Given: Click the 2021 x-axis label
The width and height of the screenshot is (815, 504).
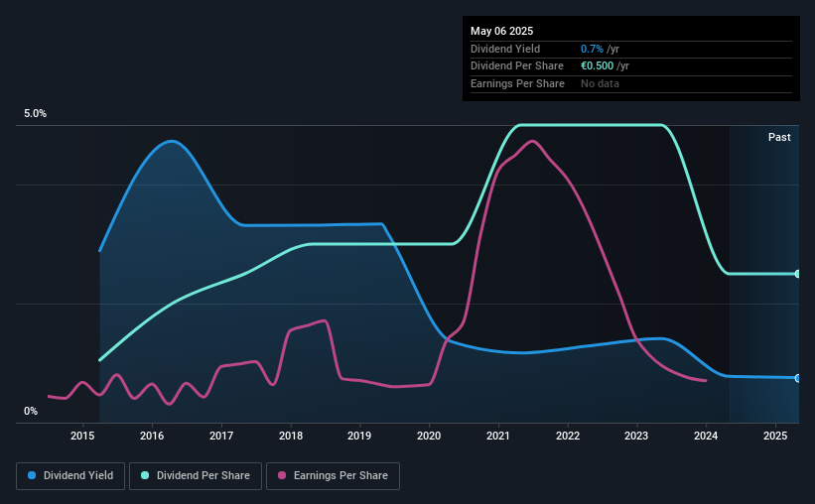Looking at the screenshot, I should tap(498, 436).
